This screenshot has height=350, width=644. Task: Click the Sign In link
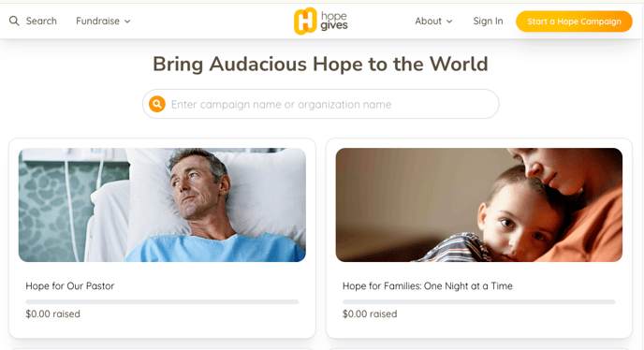coord(488,21)
